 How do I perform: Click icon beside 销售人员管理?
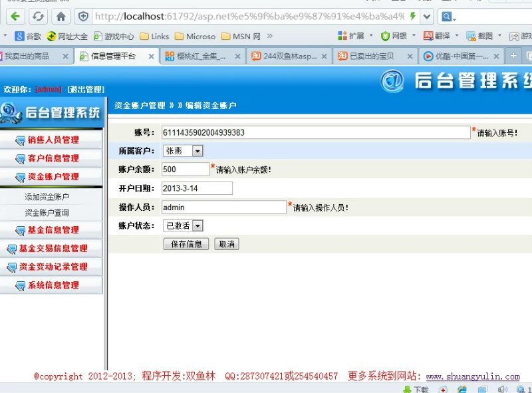pos(21,140)
